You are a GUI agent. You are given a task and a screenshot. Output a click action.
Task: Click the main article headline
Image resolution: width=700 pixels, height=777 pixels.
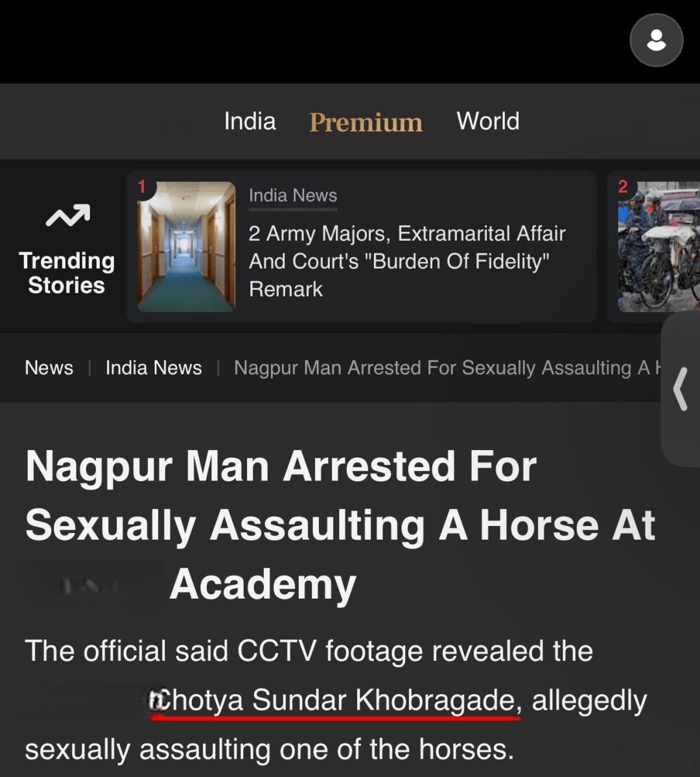(340, 525)
